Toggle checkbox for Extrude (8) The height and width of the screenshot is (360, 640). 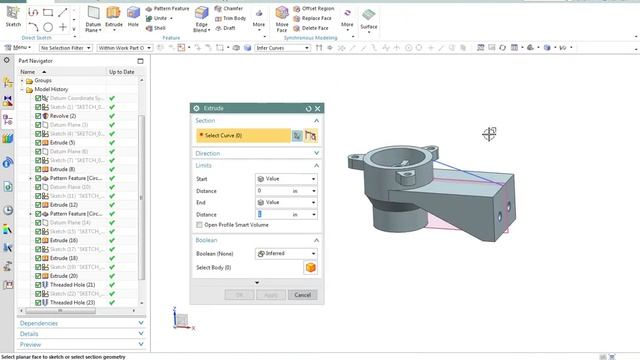[38, 169]
